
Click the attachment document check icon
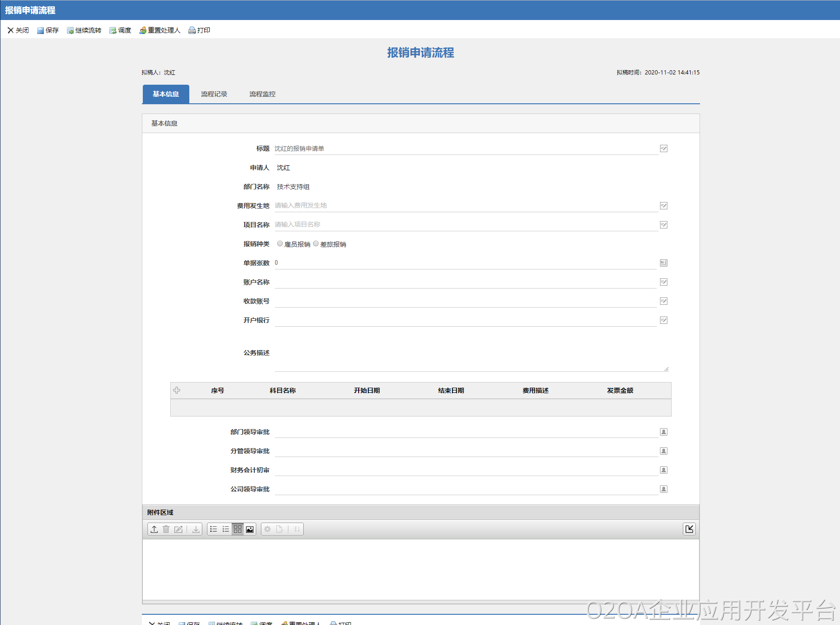[280, 529]
